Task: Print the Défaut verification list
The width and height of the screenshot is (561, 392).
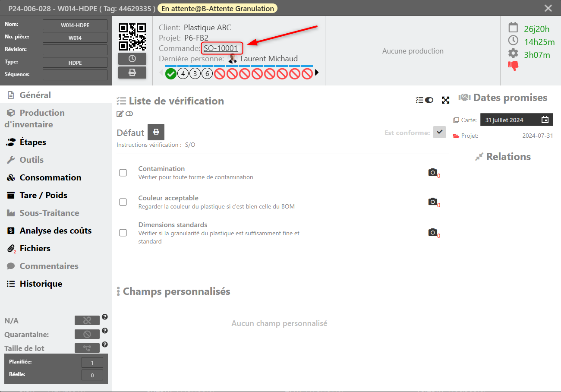Action: [156, 132]
